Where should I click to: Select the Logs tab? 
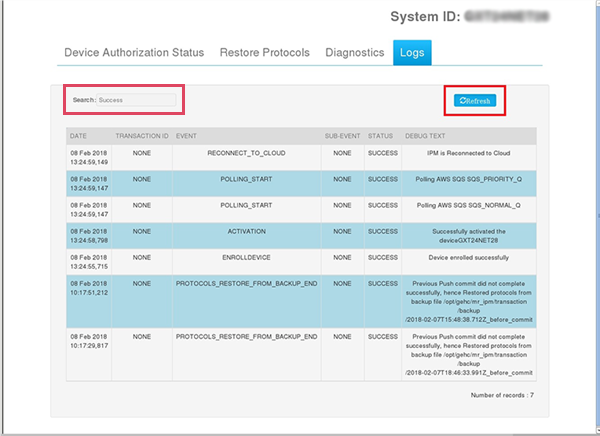click(412, 52)
